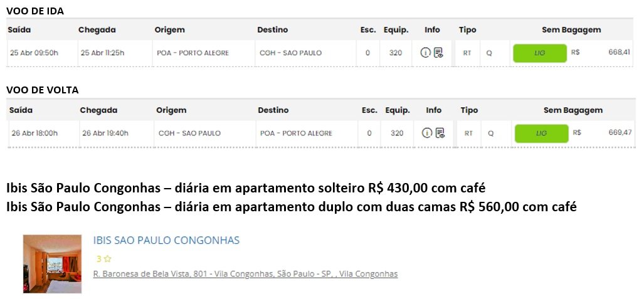Click the info circle icon for the return flight
The height and width of the screenshot is (299, 644).
pyautogui.click(x=427, y=133)
